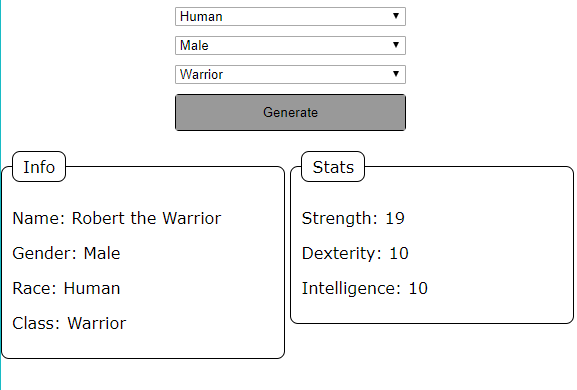Screen dimensions: 577x390
Task: Select the Stats panel heading
Action: 333,167
